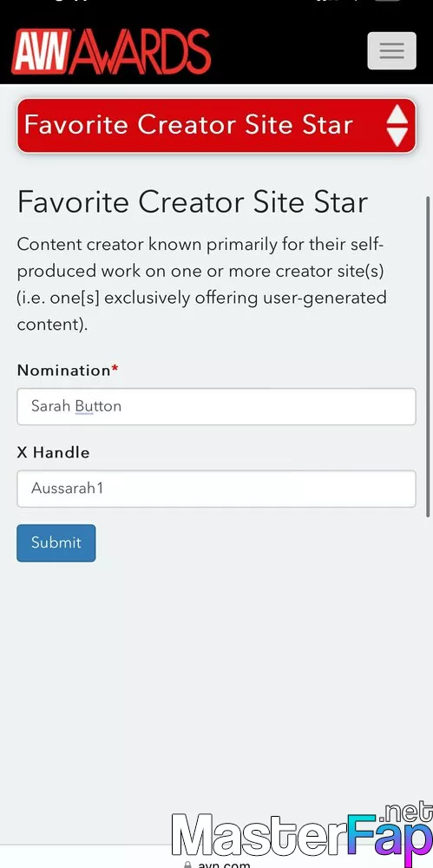The width and height of the screenshot is (433, 868).
Task: Click the Submit button
Action: pos(56,543)
